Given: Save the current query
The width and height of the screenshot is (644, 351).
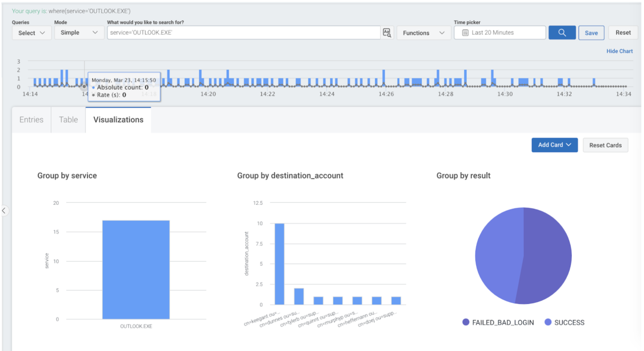Looking at the screenshot, I should (591, 33).
